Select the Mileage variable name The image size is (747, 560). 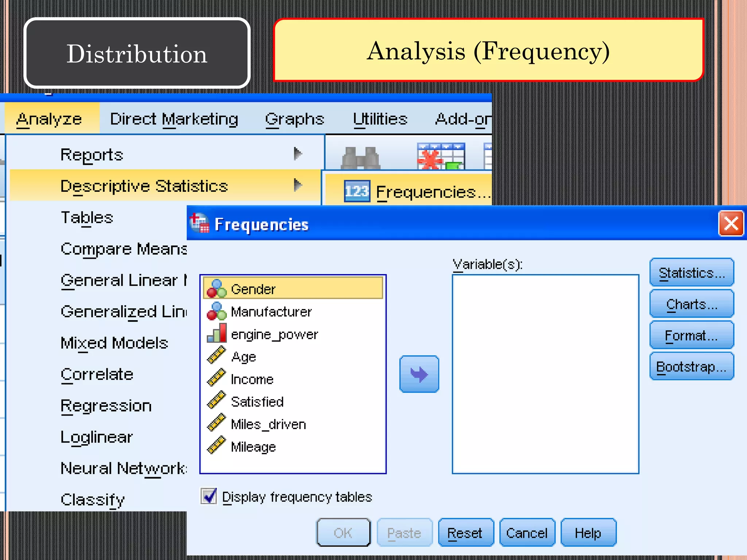tap(253, 447)
